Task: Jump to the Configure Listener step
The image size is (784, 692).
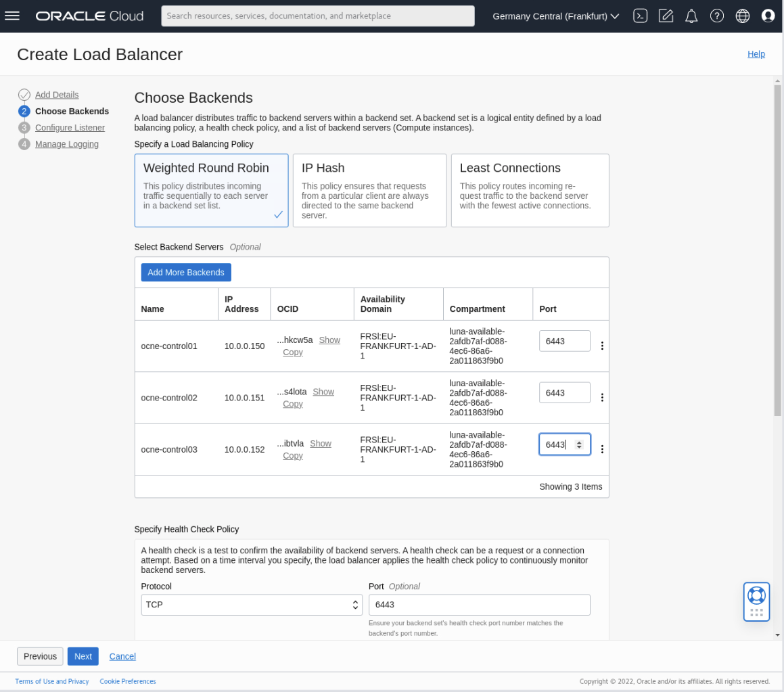Action: pos(70,127)
